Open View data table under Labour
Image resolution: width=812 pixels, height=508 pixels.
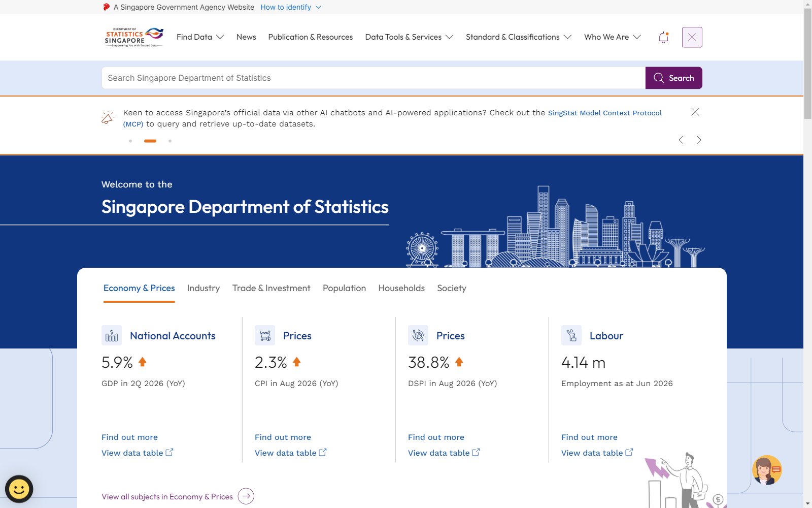point(597,453)
